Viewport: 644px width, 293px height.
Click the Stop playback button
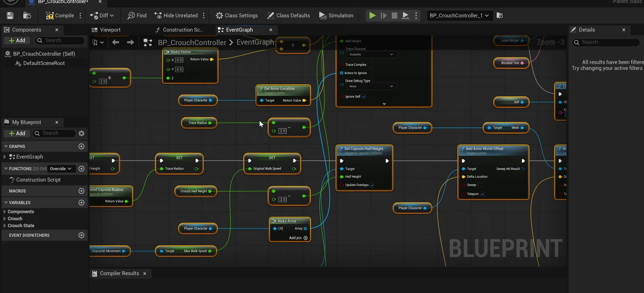tap(394, 16)
